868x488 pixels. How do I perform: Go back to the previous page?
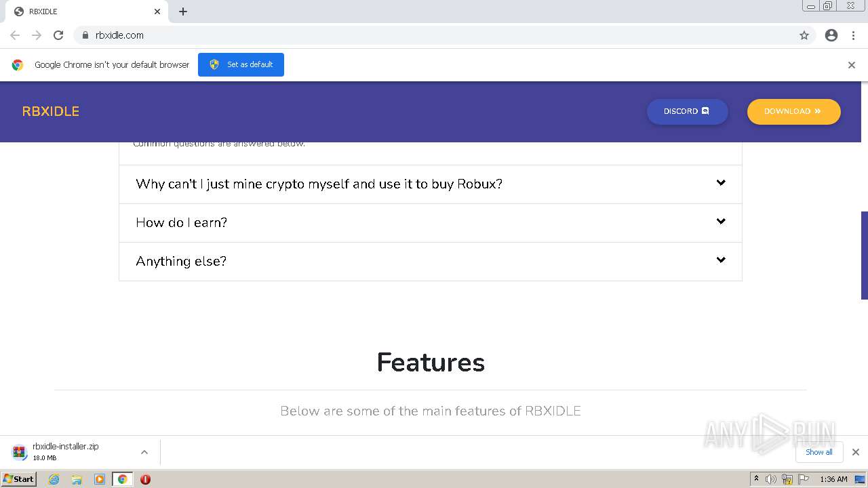point(15,35)
